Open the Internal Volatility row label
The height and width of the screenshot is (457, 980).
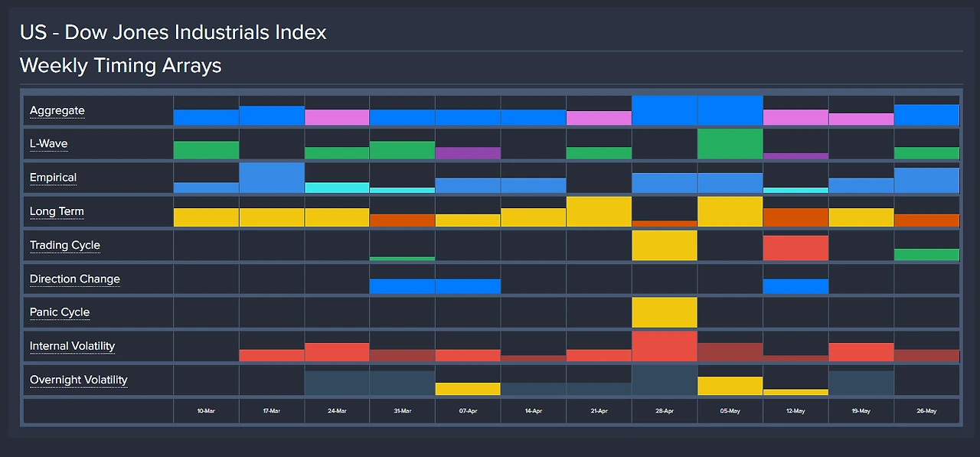(72, 346)
